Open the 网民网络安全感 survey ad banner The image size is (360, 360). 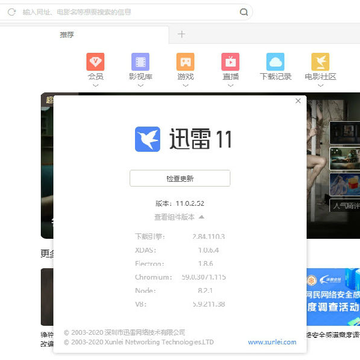coord(333,297)
